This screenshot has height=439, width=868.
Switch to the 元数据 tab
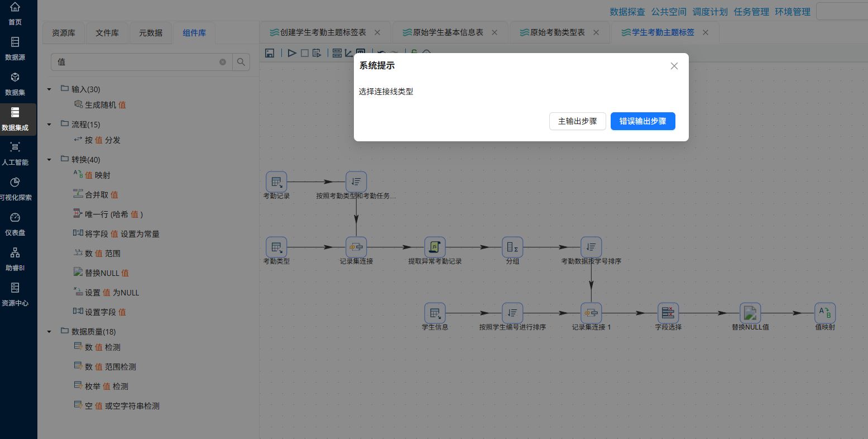[x=151, y=33]
